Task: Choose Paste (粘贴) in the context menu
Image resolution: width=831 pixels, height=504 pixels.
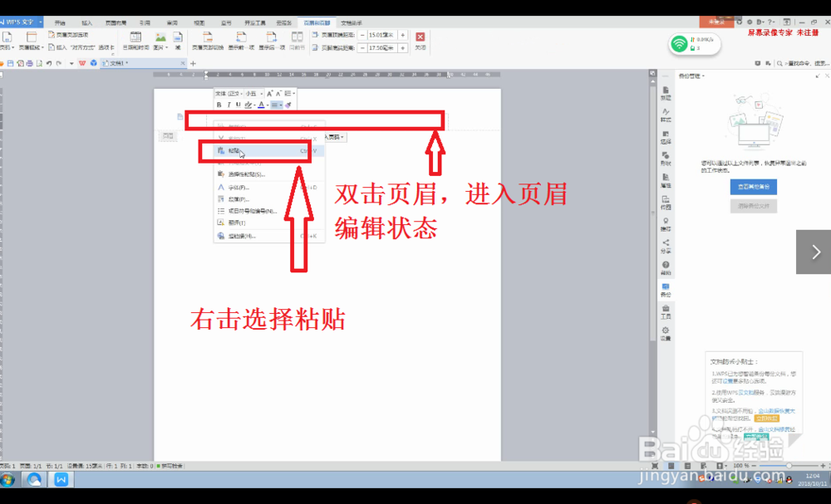Action: pos(268,151)
